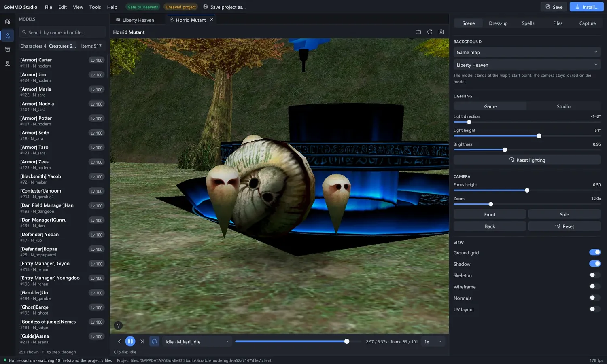Disable the Ground grid toggle
This screenshot has width=607, height=364.
coord(595,252)
